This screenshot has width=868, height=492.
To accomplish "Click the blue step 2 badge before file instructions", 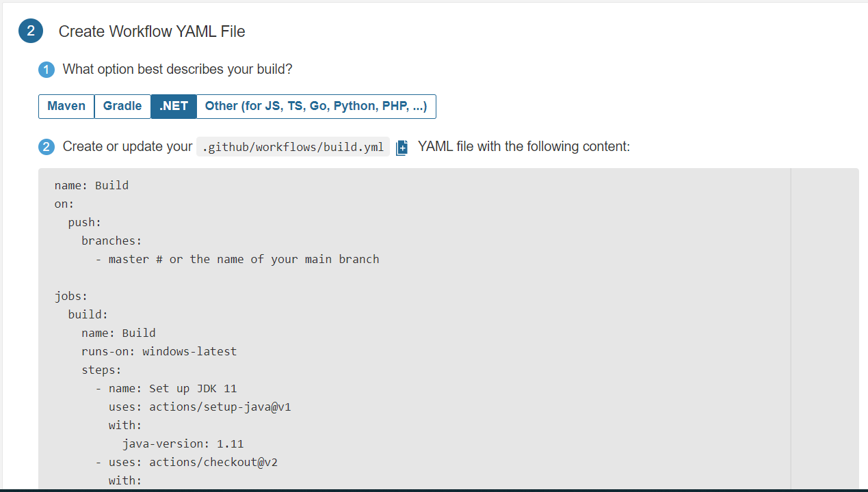I will click(46, 146).
